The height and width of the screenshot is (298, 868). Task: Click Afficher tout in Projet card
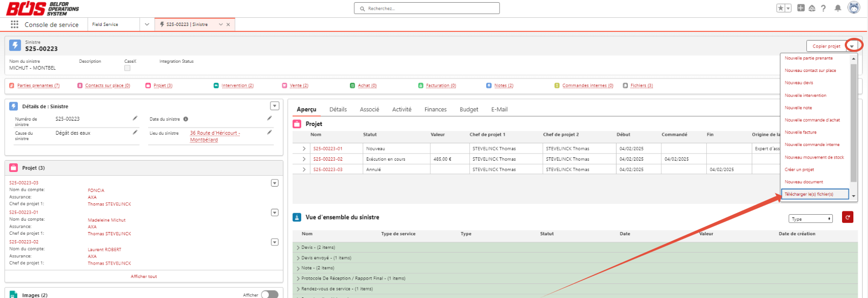(144, 276)
